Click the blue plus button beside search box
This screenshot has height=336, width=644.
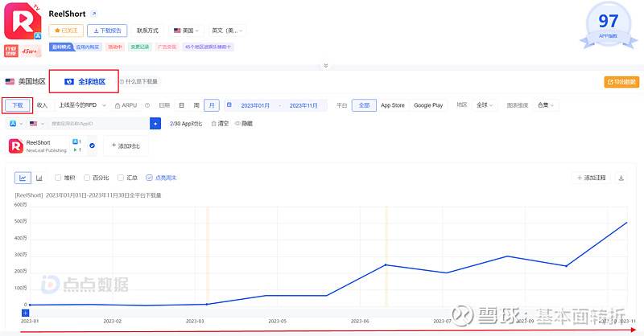(x=155, y=124)
